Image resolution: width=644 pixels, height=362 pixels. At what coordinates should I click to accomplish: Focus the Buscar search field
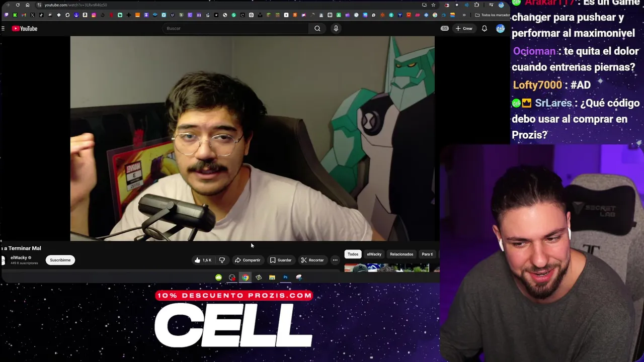(x=236, y=29)
